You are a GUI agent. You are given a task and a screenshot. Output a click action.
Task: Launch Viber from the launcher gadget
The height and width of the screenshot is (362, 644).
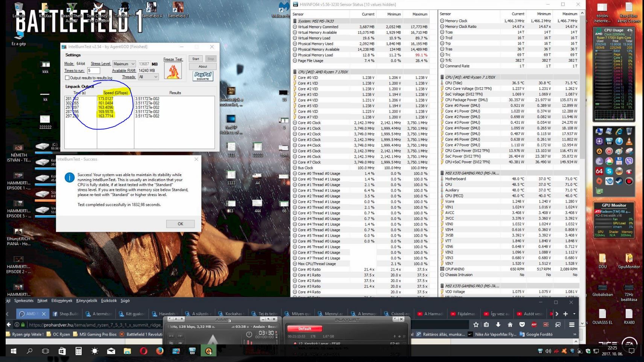click(x=629, y=161)
